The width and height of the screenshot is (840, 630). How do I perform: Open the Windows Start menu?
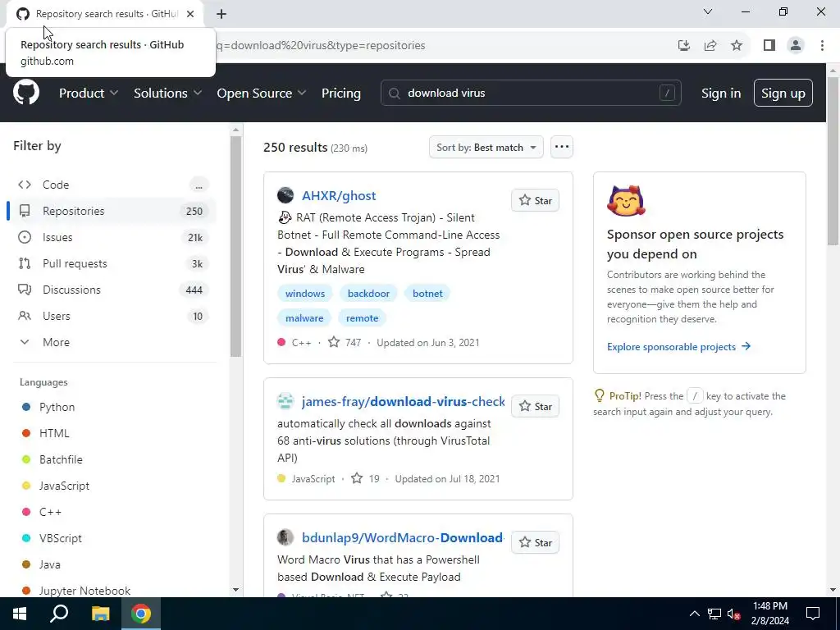pyautogui.click(x=20, y=614)
